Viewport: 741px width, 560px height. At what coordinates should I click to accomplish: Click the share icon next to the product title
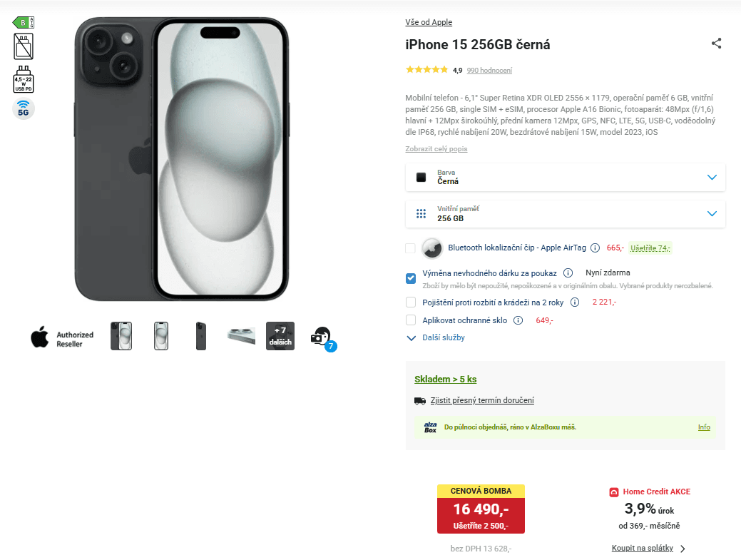tap(716, 44)
